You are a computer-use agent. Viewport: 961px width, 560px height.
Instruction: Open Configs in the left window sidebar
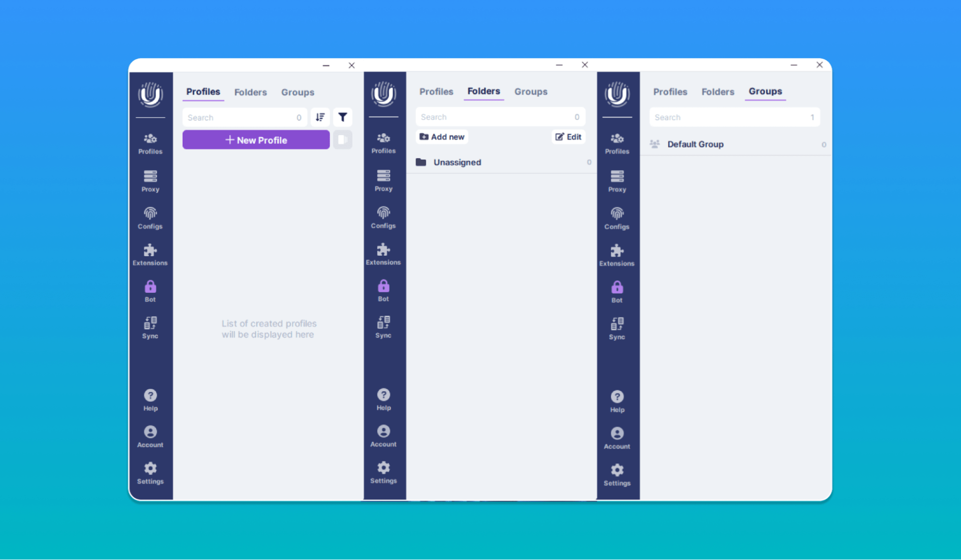pos(150,218)
